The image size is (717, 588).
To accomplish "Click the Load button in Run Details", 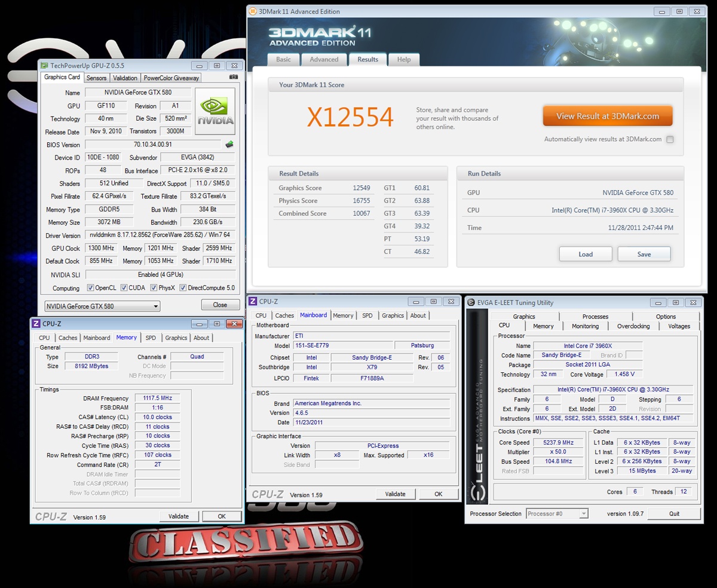I will [x=586, y=254].
